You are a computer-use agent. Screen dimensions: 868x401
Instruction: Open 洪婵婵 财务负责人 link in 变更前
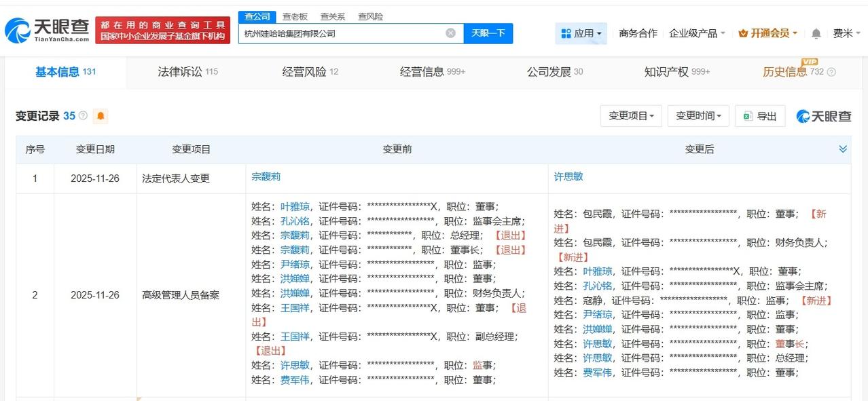click(295, 293)
